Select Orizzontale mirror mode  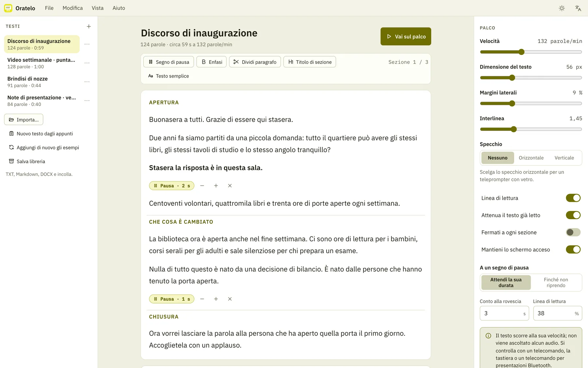click(x=531, y=158)
